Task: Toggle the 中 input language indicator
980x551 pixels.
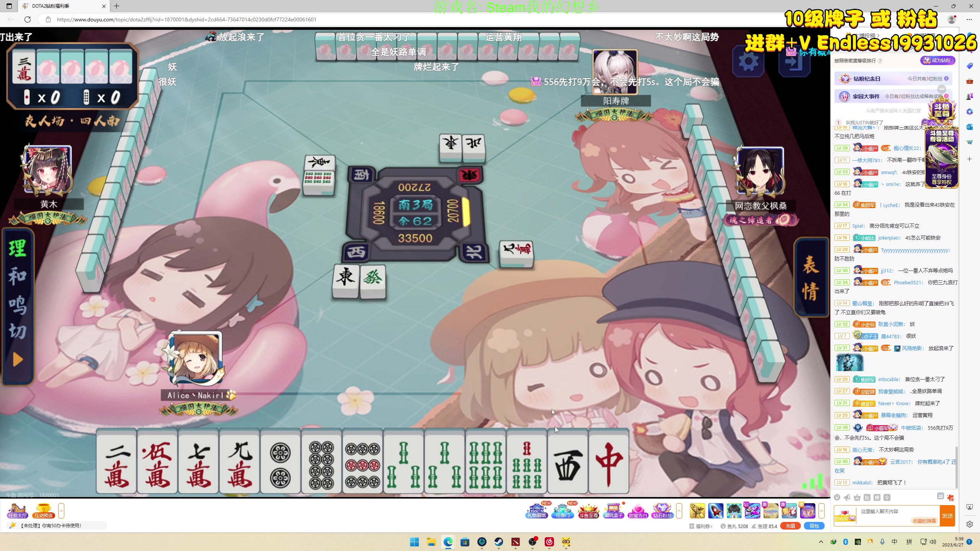Action: [x=894, y=542]
